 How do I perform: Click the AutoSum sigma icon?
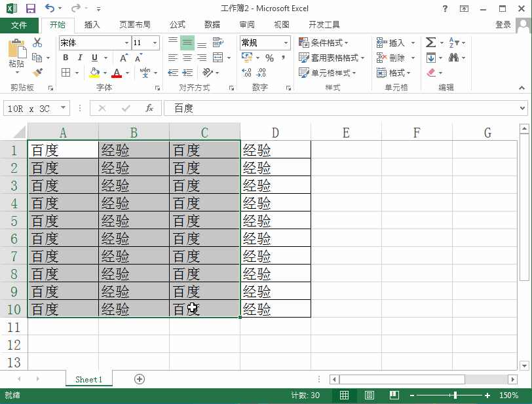pos(430,43)
